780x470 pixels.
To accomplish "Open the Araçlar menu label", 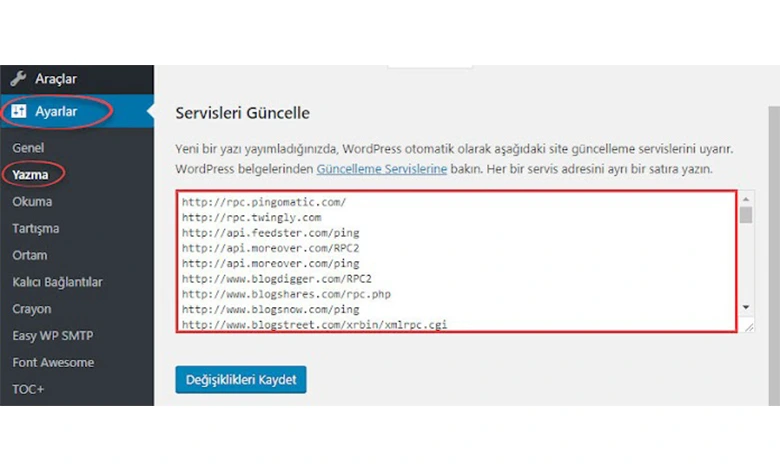I will (x=56, y=79).
